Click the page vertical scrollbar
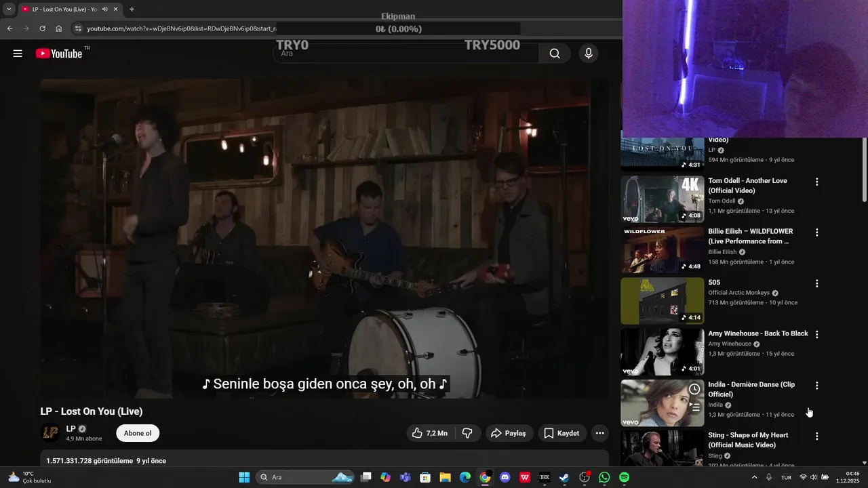 coord(864,169)
